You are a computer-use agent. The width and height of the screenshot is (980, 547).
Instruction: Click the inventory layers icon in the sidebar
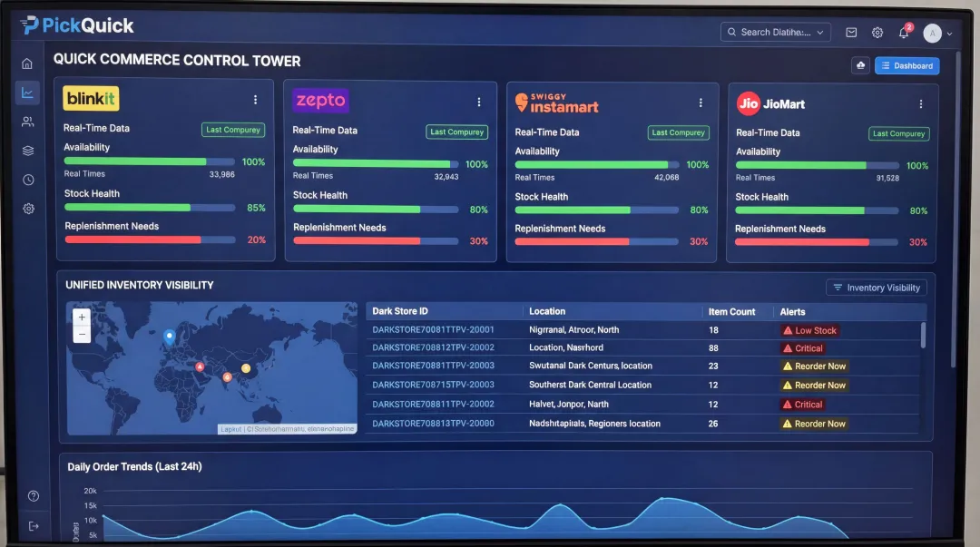tap(27, 151)
